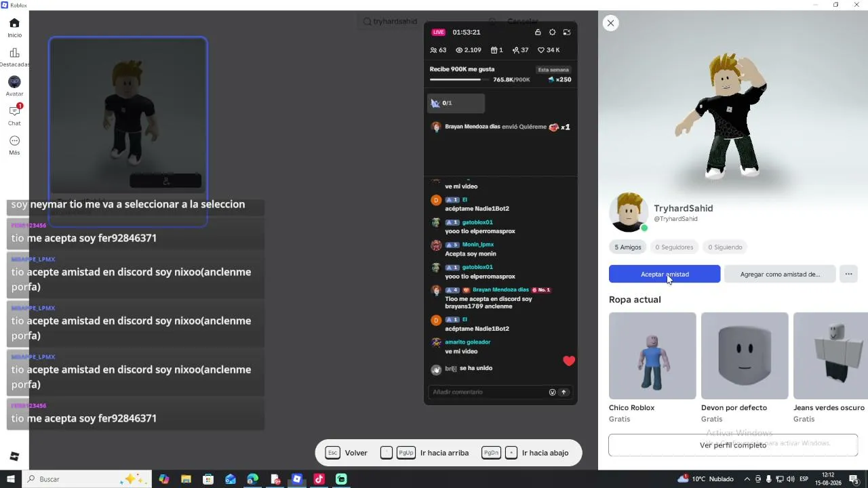Open the Mail app from the taskbar
The image size is (868, 488).
point(231,479)
